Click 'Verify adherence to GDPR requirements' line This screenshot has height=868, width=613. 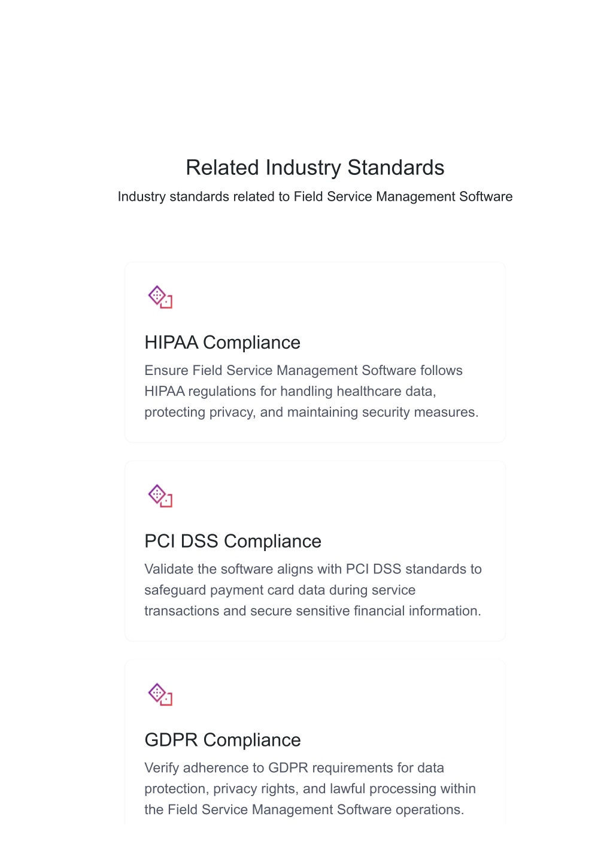pyautogui.click(x=294, y=768)
